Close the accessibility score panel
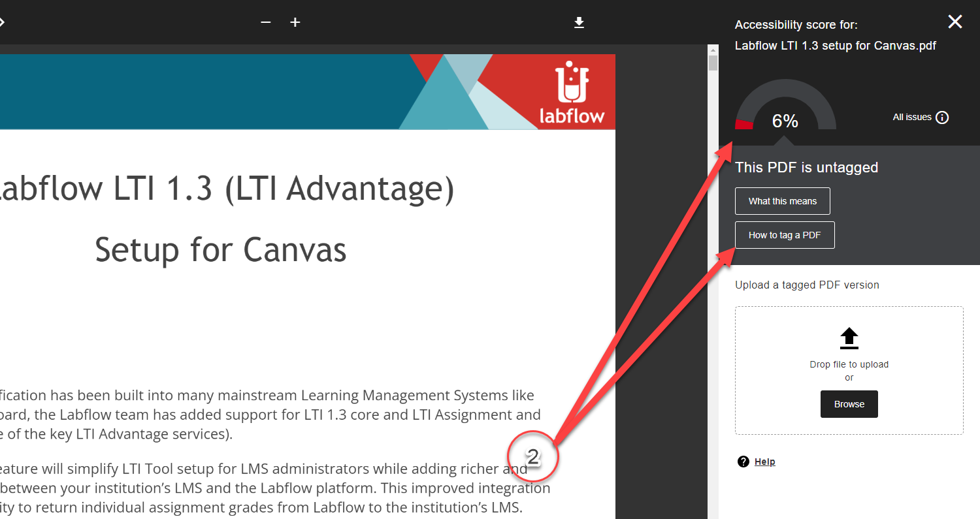This screenshot has height=519, width=980. pos(955,22)
